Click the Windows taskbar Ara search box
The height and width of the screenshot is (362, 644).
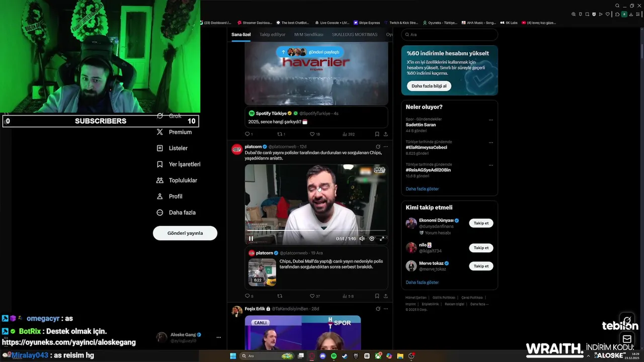click(267, 356)
